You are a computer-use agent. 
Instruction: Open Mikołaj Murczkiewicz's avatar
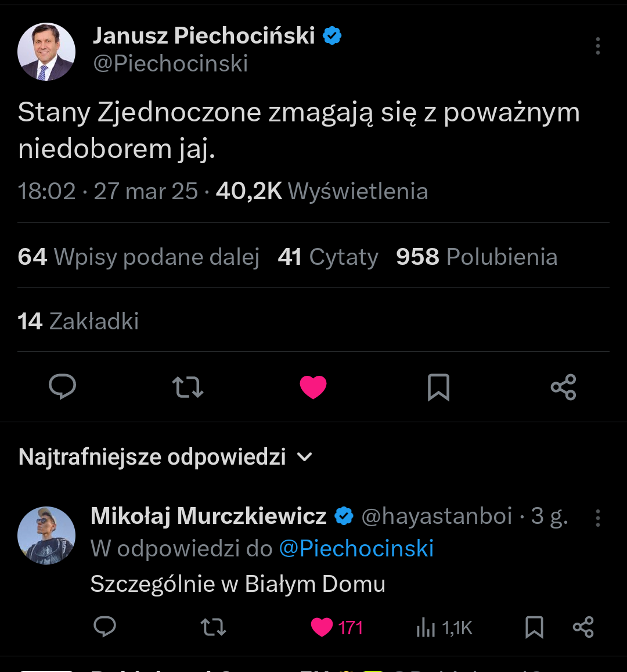coord(46,536)
